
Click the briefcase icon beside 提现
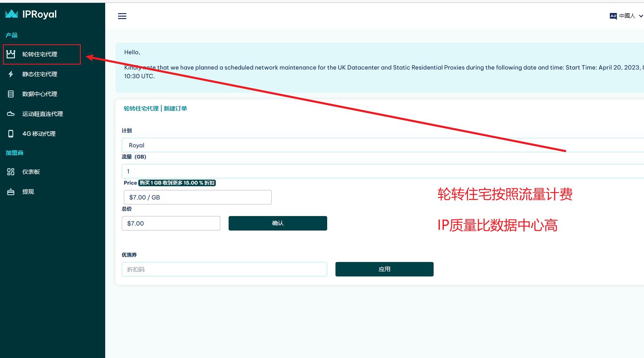pyautogui.click(x=11, y=192)
